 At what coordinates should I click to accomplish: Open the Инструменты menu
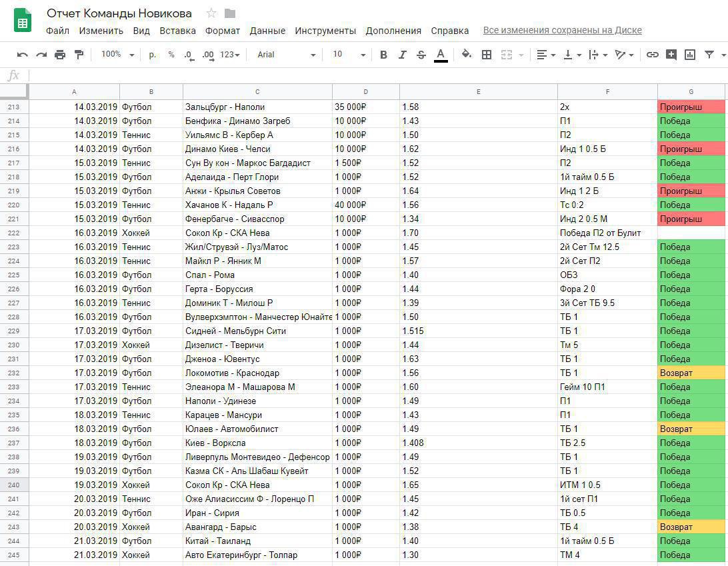coord(325,31)
